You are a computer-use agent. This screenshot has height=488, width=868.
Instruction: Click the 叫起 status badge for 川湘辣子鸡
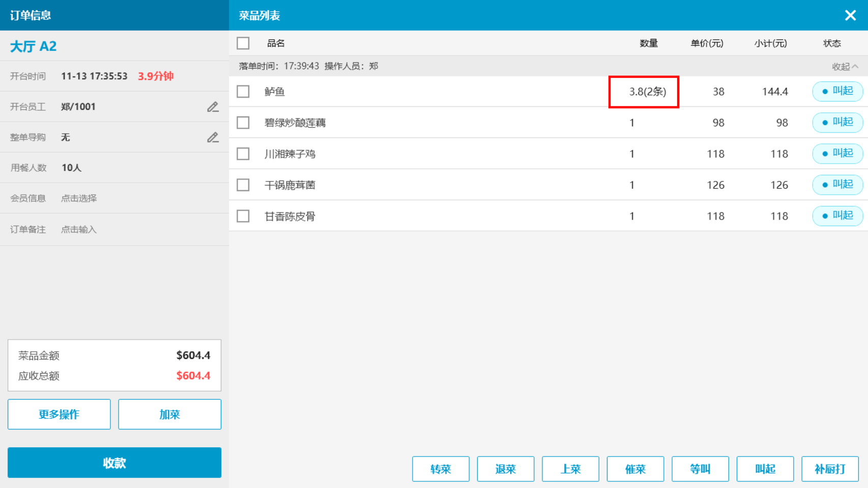click(x=837, y=154)
